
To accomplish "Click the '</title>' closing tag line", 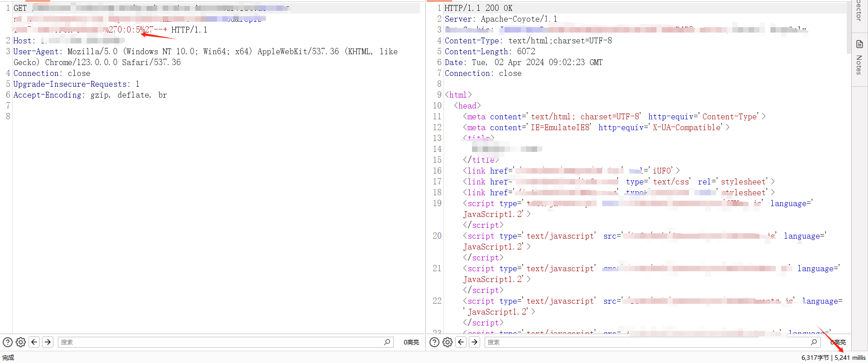I will point(481,160).
